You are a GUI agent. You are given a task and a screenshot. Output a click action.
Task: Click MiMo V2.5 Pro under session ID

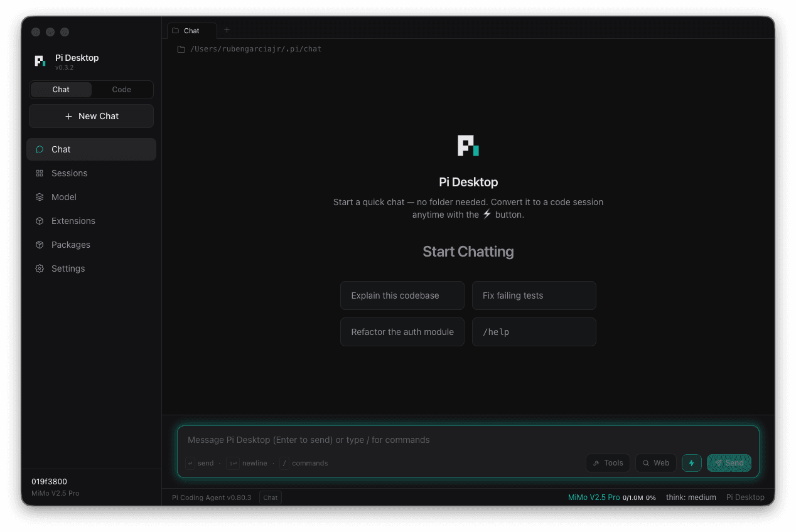(x=55, y=493)
